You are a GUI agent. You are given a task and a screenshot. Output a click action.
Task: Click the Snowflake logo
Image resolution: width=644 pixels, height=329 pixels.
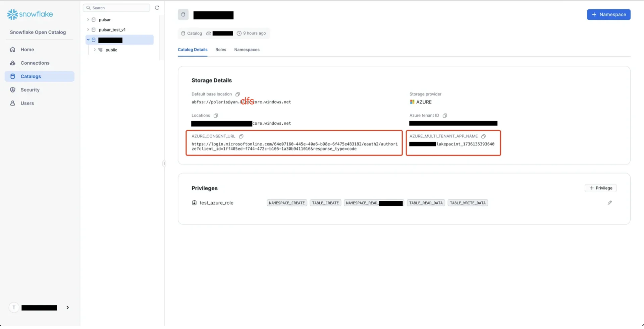pyautogui.click(x=30, y=14)
